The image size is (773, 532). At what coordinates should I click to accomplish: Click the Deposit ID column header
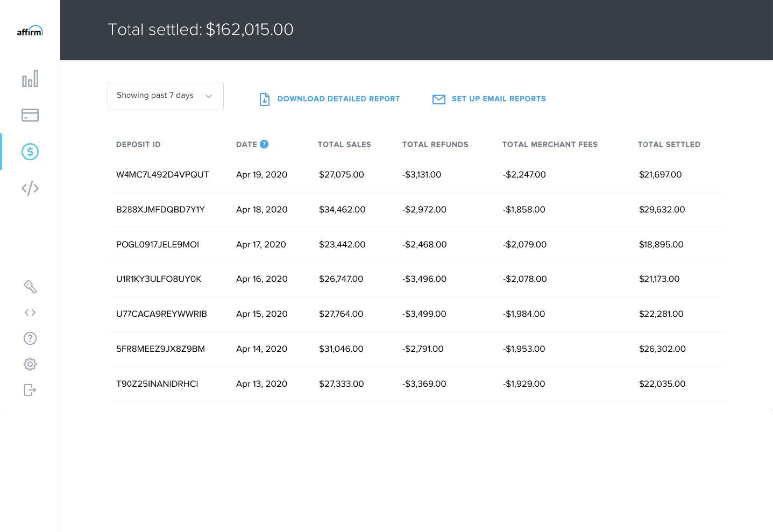click(x=138, y=144)
